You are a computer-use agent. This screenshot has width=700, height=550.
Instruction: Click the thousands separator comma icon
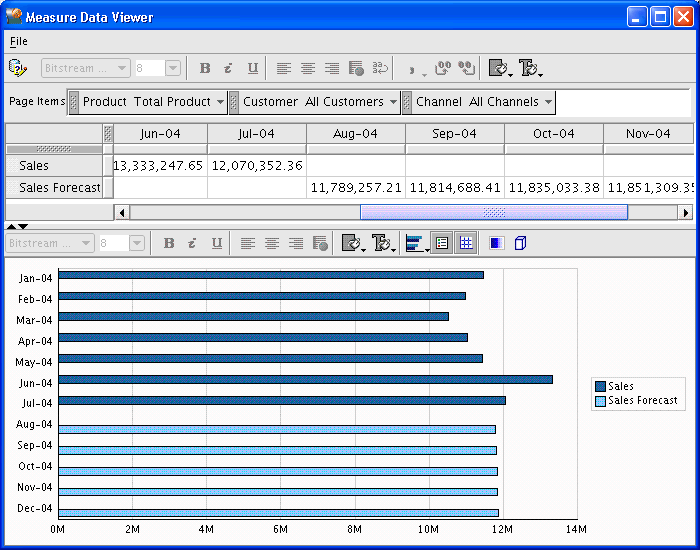(x=412, y=70)
